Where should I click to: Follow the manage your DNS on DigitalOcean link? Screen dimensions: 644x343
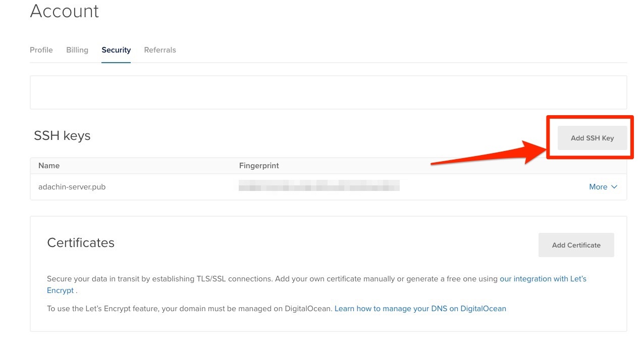pos(420,308)
